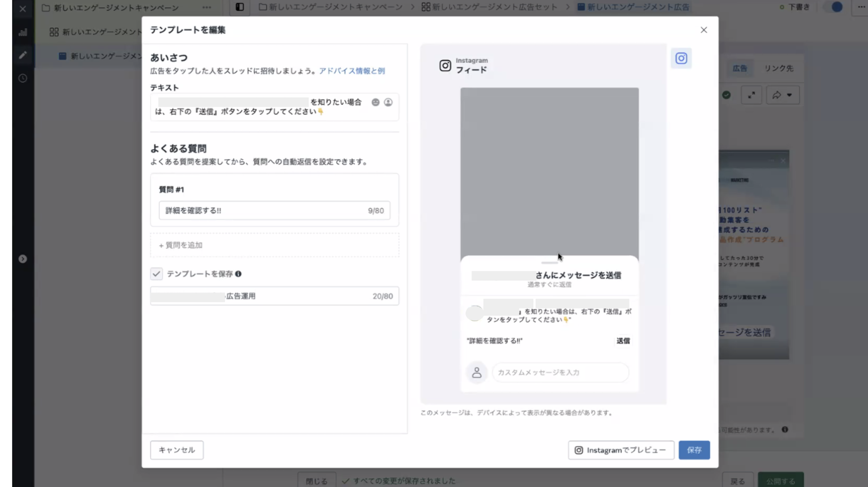Screen dimensions: 868x487
Task: Open the clock history icon in sidebar
Action: click(23, 78)
